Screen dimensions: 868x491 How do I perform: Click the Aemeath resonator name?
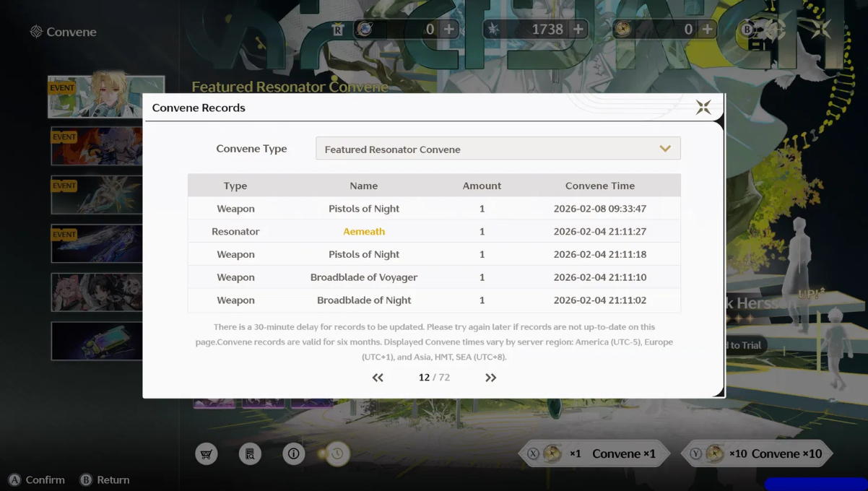tap(364, 231)
